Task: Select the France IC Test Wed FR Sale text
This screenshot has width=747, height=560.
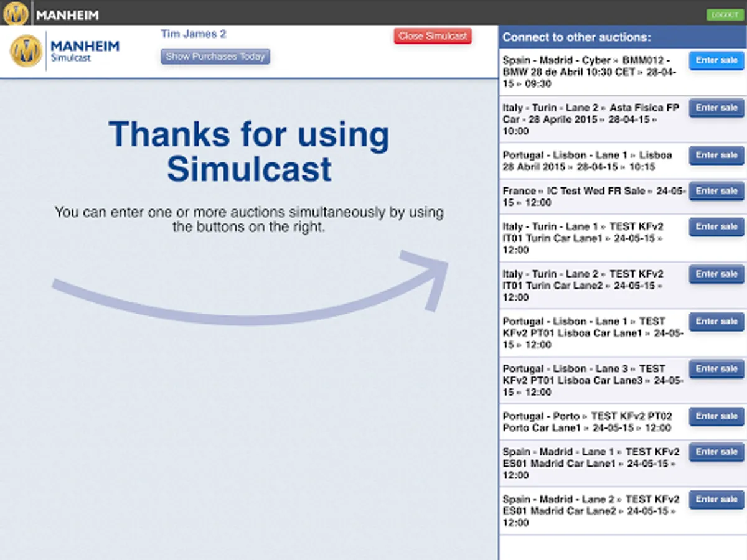Action: [593, 197]
